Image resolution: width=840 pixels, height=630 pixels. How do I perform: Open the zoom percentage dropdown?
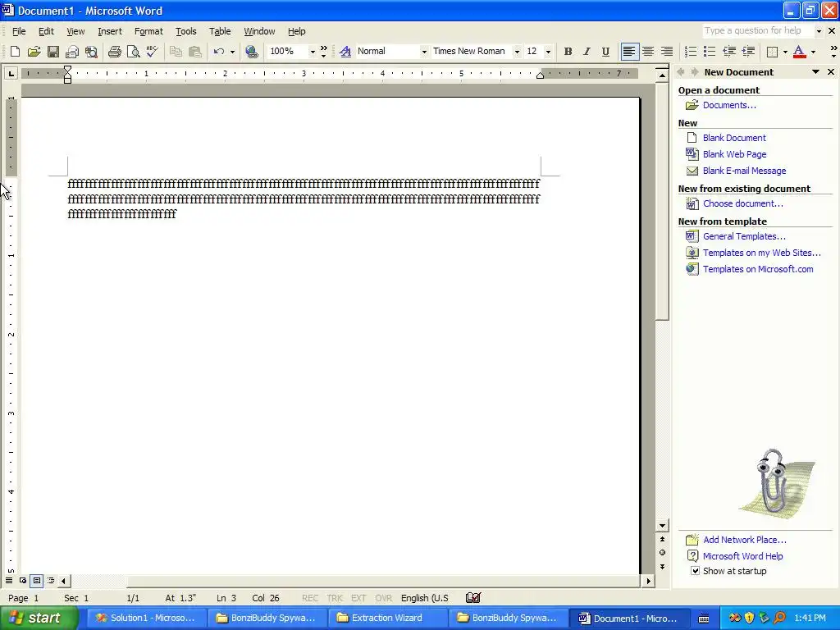pos(313,52)
